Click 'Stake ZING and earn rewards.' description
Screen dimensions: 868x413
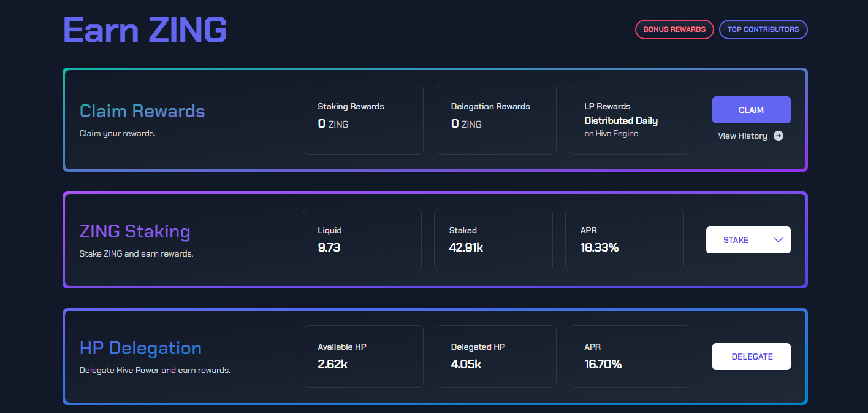point(137,253)
